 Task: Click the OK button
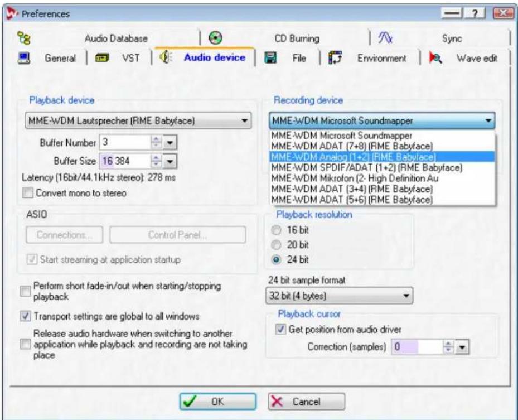click(x=218, y=402)
